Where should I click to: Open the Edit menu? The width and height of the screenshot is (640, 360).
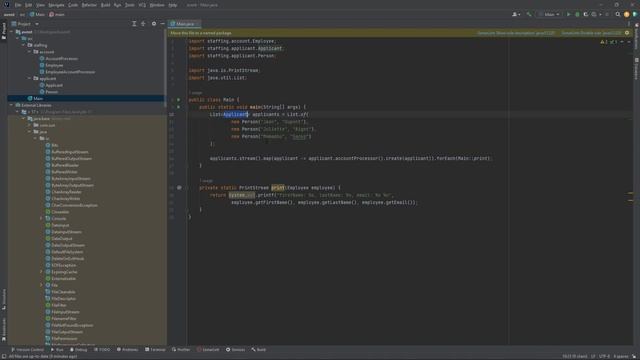coord(29,5)
